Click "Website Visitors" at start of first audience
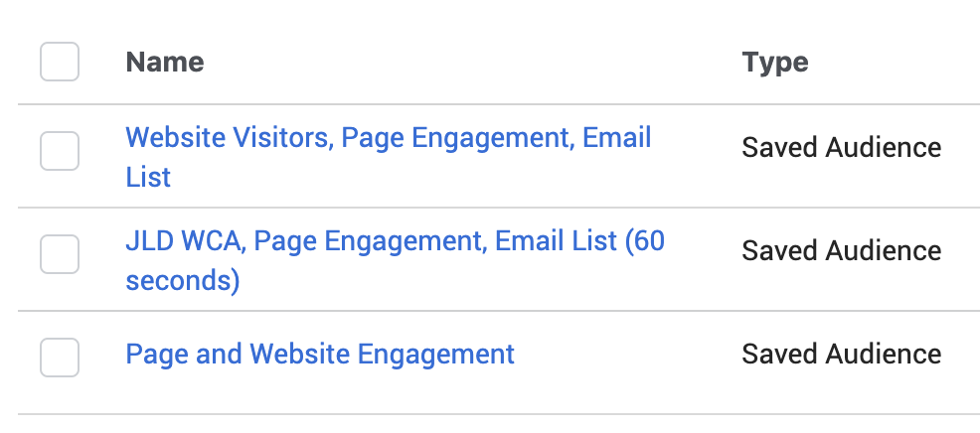980x433 pixels. 228,138
